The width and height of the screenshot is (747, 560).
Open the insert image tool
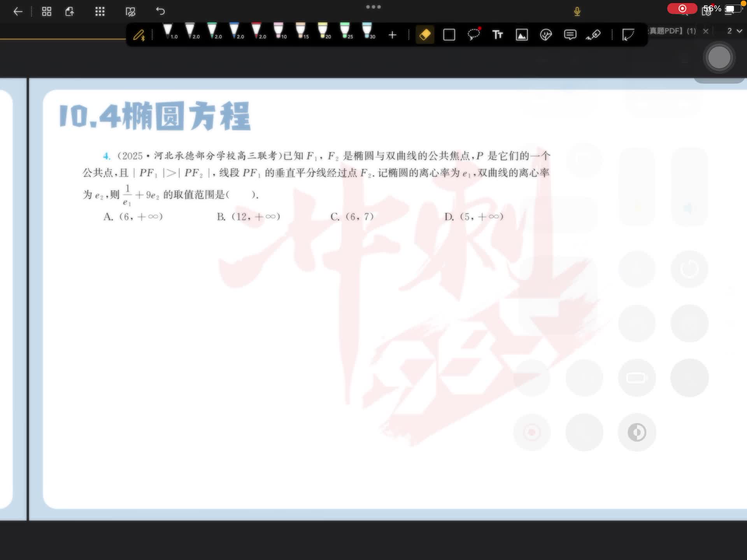click(x=522, y=35)
